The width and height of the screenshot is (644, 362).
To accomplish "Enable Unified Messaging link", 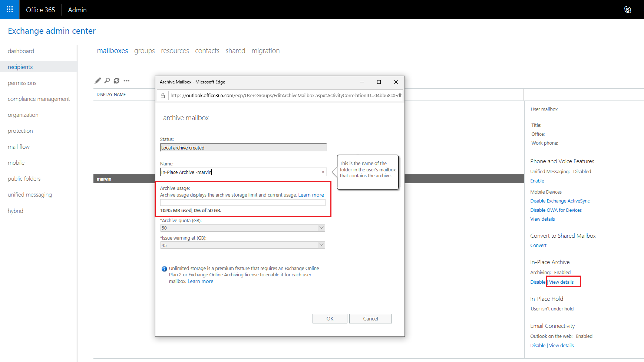I will 537,181.
